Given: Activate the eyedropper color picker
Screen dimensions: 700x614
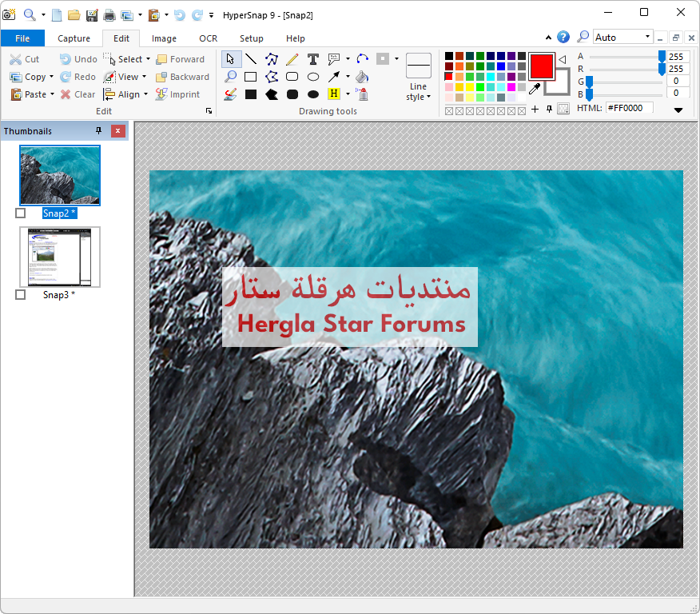Looking at the screenshot, I should point(535,89).
